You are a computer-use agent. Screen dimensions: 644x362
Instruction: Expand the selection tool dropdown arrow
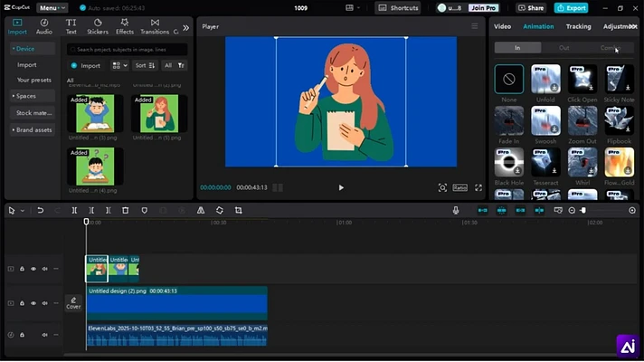coord(23,211)
